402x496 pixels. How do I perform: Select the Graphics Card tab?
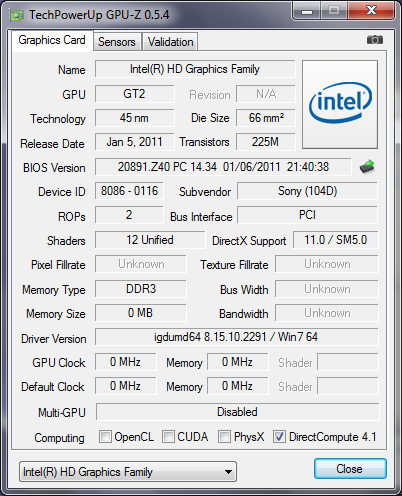52,40
